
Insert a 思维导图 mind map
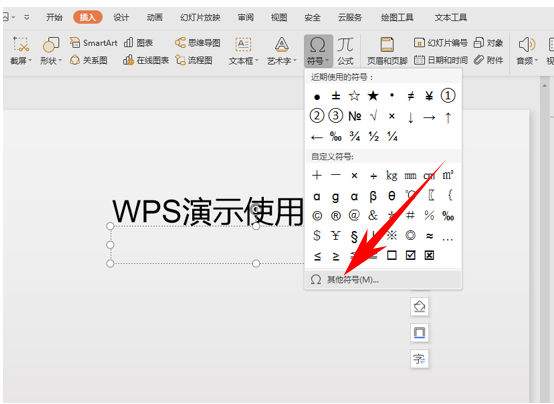[x=198, y=43]
